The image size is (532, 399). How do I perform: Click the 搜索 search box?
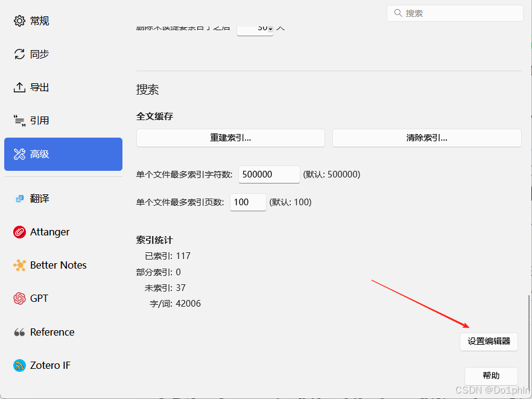pos(455,13)
